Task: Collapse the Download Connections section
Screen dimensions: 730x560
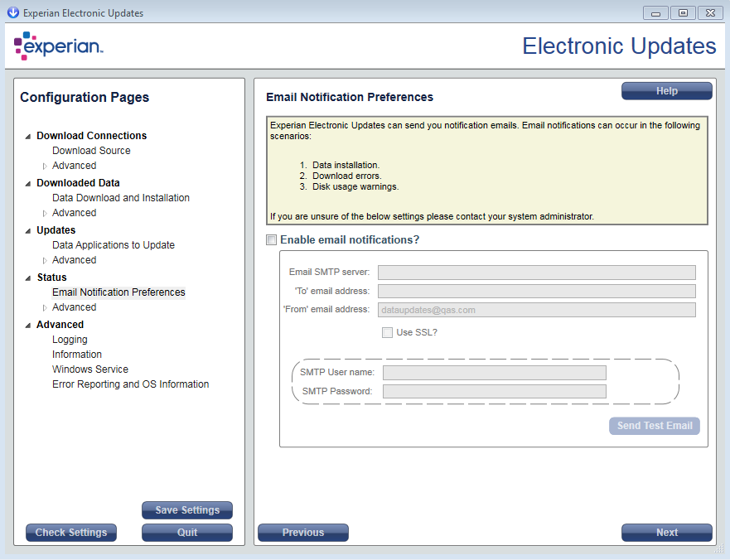Action: (28, 137)
